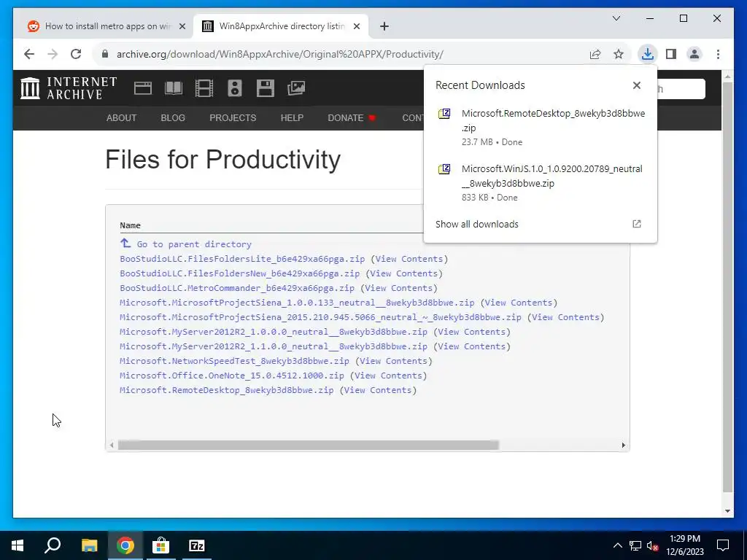This screenshot has width=747, height=560.
Task: Click the taskbar clock showing 1:29 PM
Action: coord(684,545)
